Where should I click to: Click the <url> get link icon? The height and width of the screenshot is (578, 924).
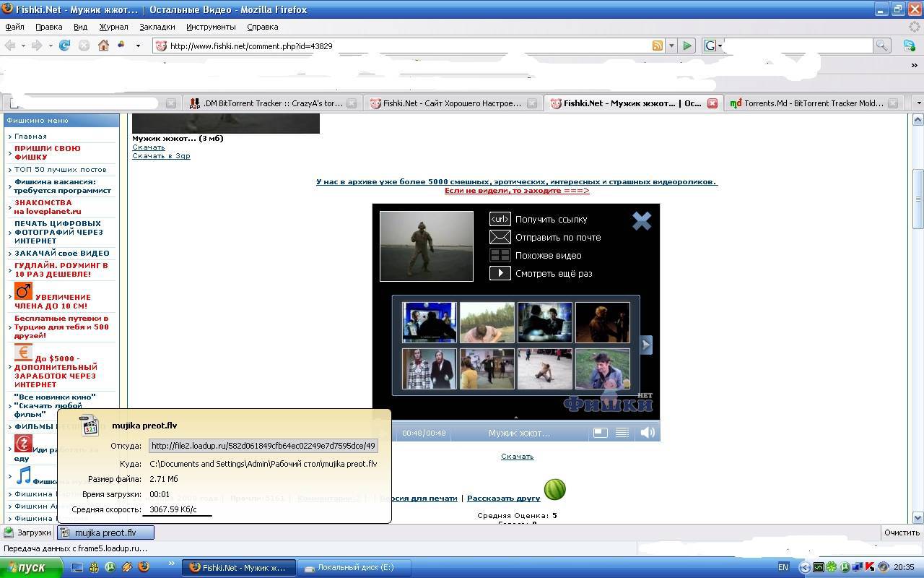tap(500, 219)
